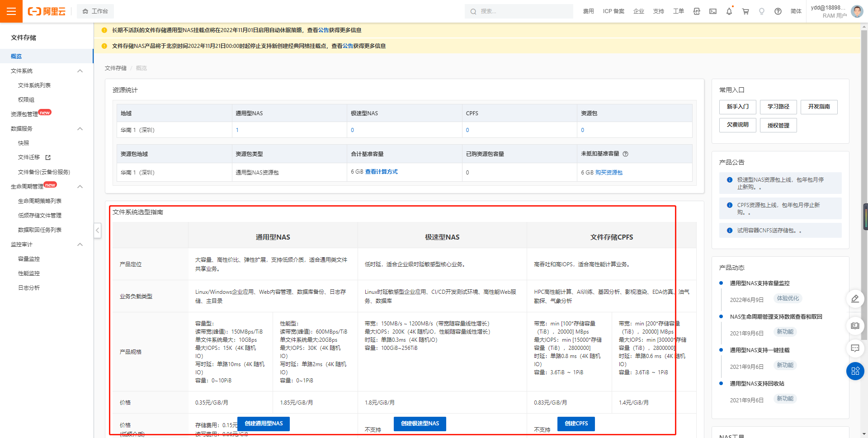
Task: Open 文件迁移 external link icon
Action: (48, 157)
